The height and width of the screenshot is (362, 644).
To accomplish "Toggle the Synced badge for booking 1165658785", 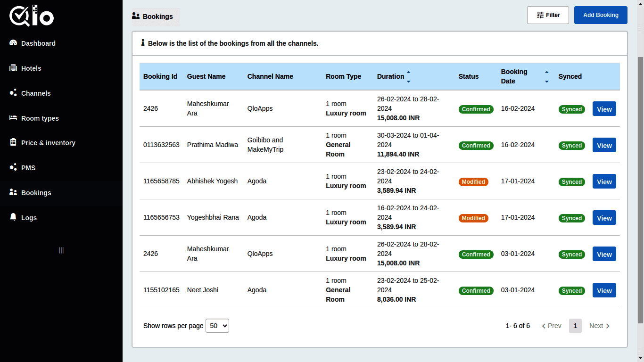I will coord(571,181).
